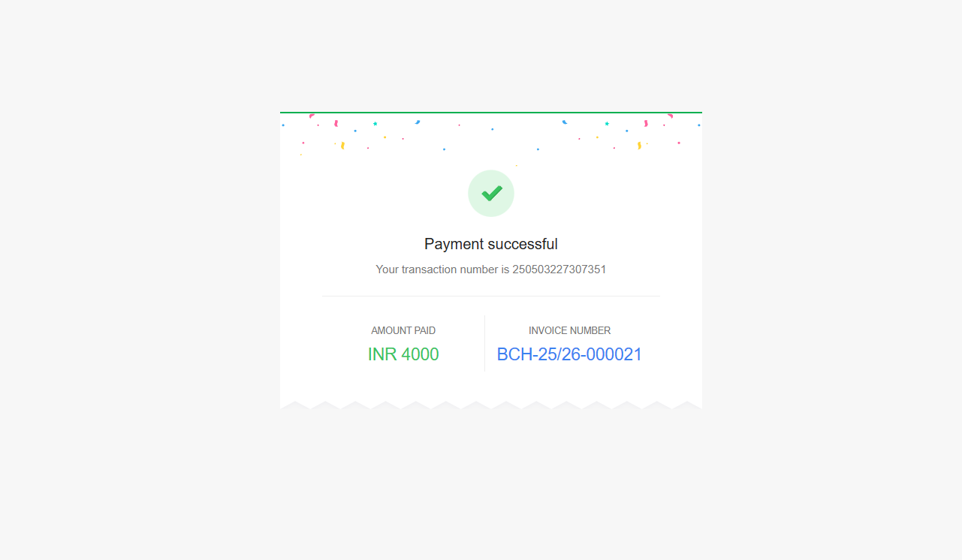Viewport: 962px width, 560px height.
Task: Click the vertical divider between amount and invoice
Action: pyautogui.click(x=484, y=344)
